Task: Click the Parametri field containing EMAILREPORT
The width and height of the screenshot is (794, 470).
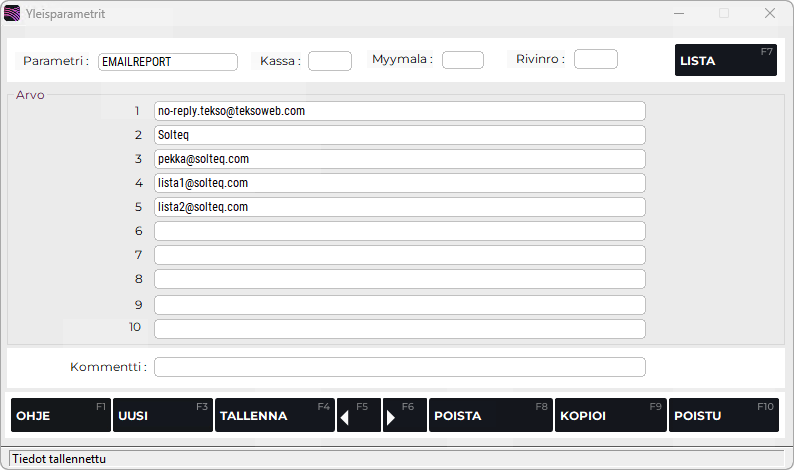Action: click(x=168, y=62)
